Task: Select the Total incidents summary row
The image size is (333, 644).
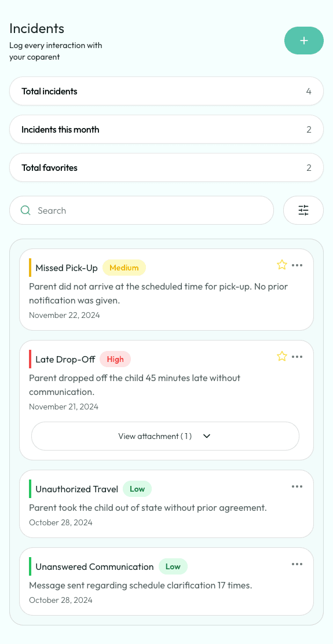Action: pyautogui.click(x=166, y=91)
